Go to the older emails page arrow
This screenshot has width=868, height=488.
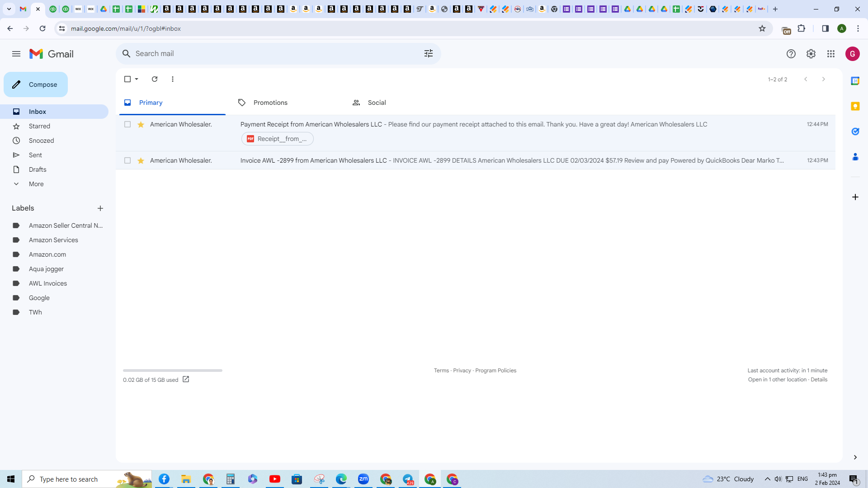(x=824, y=79)
